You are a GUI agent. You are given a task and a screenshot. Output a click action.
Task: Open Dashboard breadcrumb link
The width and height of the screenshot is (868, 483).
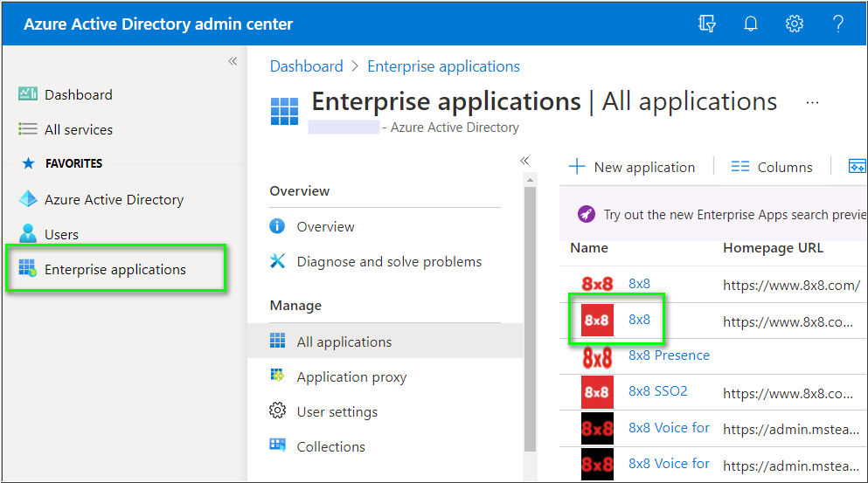(x=306, y=66)
